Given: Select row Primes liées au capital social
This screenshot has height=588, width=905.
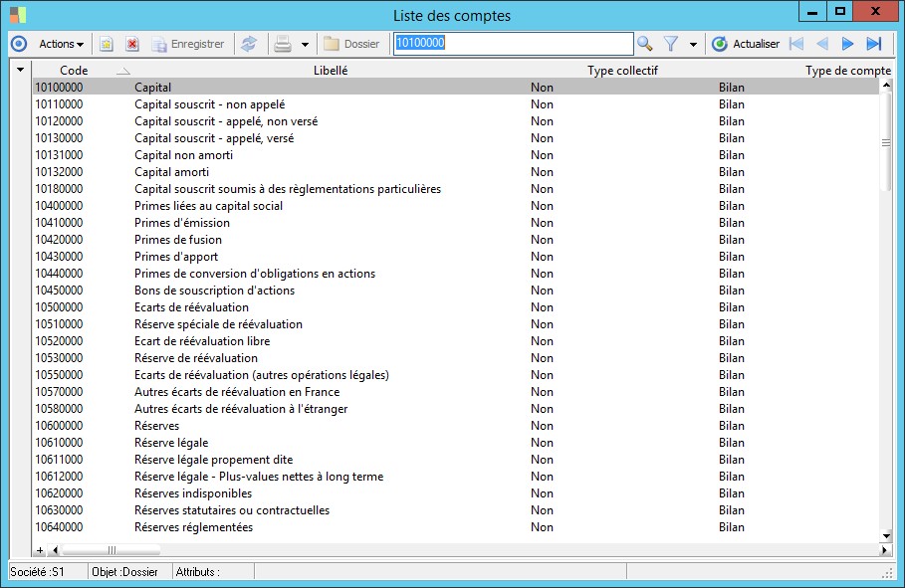Looking at the screenshot, I should (456, 206).
